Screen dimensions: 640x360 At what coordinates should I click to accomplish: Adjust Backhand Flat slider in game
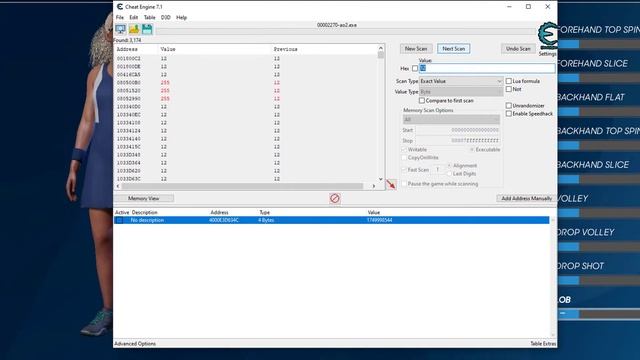click(x=599, y=112)
